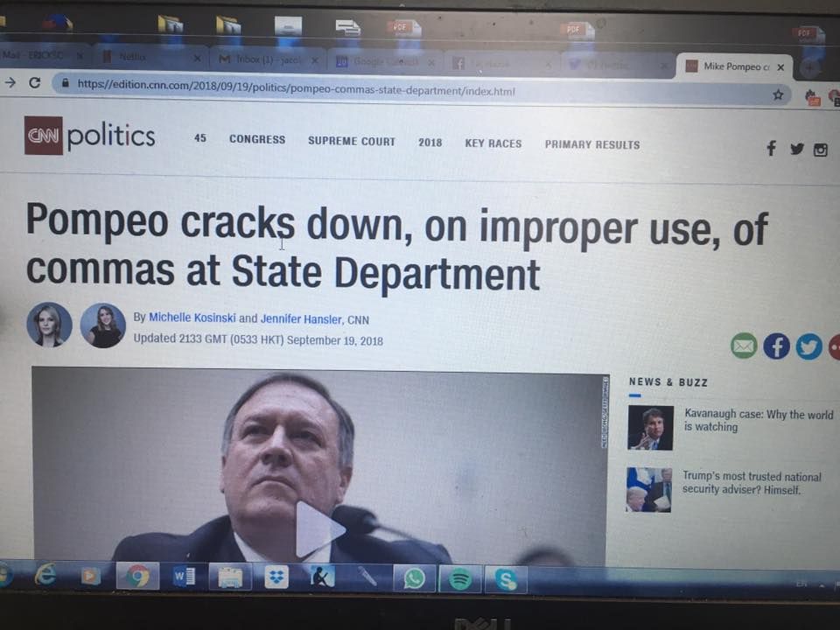Open Michelle Kosinski's author profile
The height and width of the screenshot is (630, 840).
192,317
